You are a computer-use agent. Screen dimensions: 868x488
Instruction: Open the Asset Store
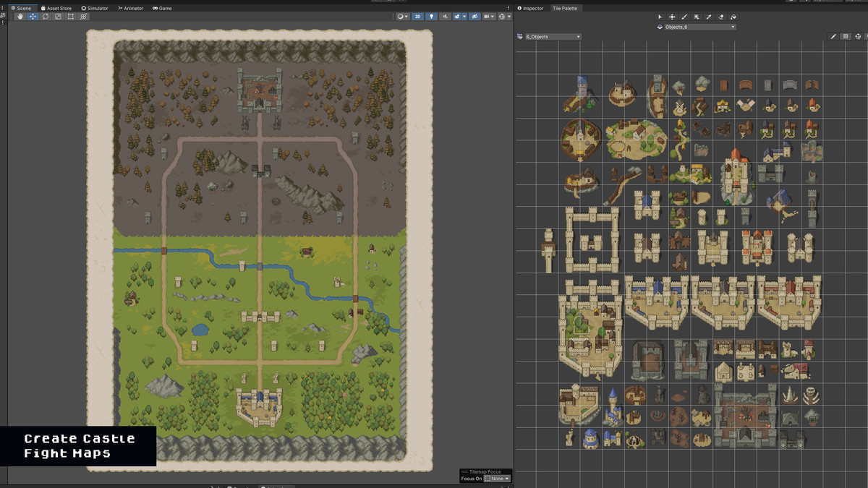[58, 8]
